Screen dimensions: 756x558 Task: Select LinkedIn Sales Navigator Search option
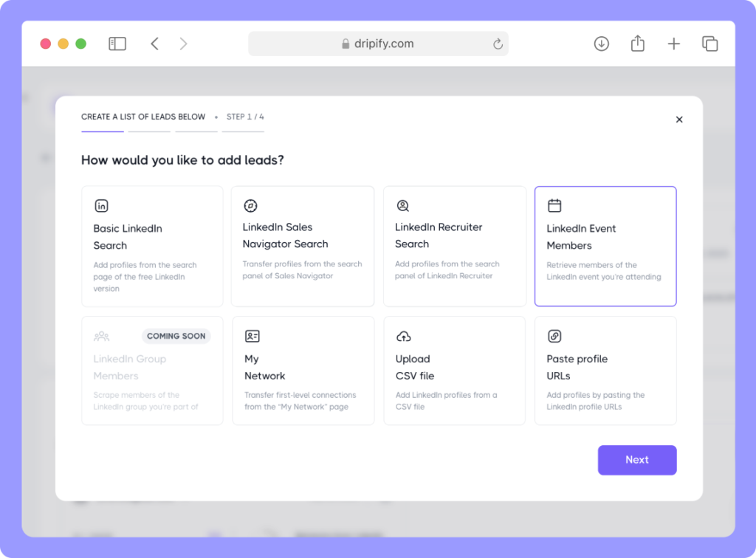coord(303,247)
